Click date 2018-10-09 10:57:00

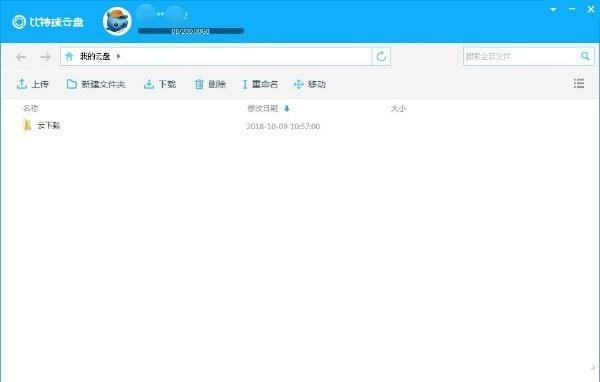click(283, 126)
